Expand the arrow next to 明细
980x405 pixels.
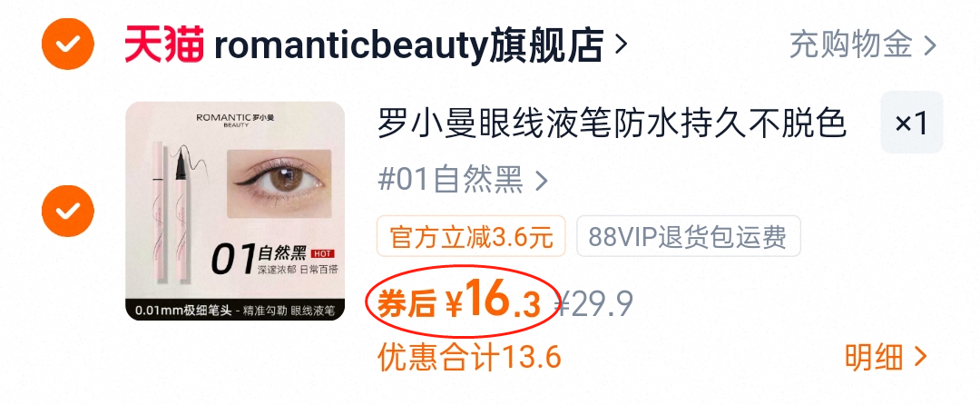(x=921, y=358)
